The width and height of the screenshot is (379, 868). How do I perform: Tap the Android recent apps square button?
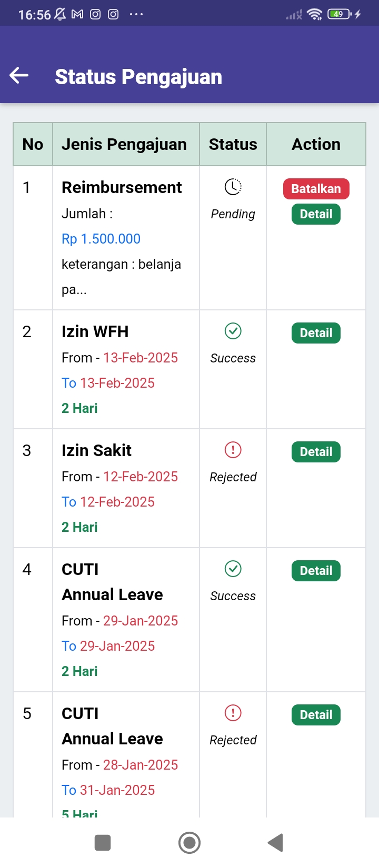(103, 843)
